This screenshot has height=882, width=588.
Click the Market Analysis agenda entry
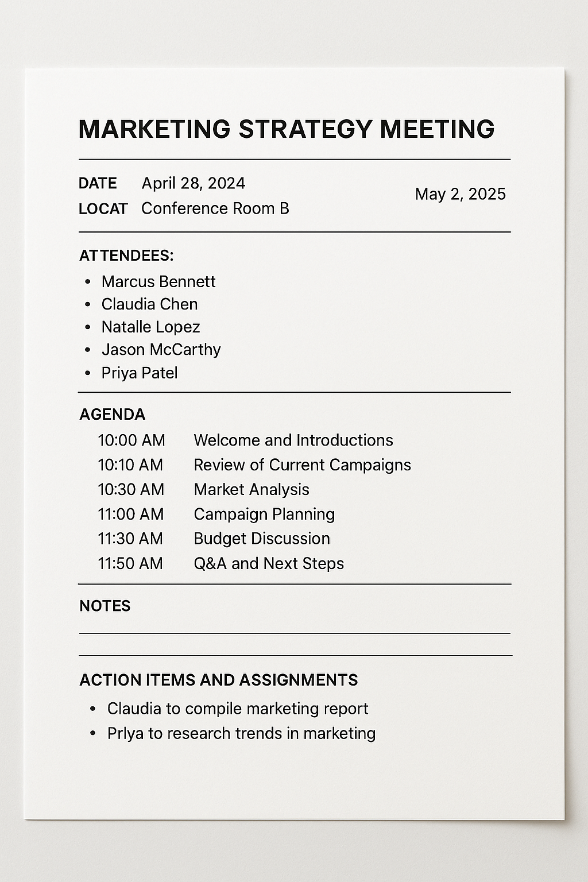click(251, 490)
